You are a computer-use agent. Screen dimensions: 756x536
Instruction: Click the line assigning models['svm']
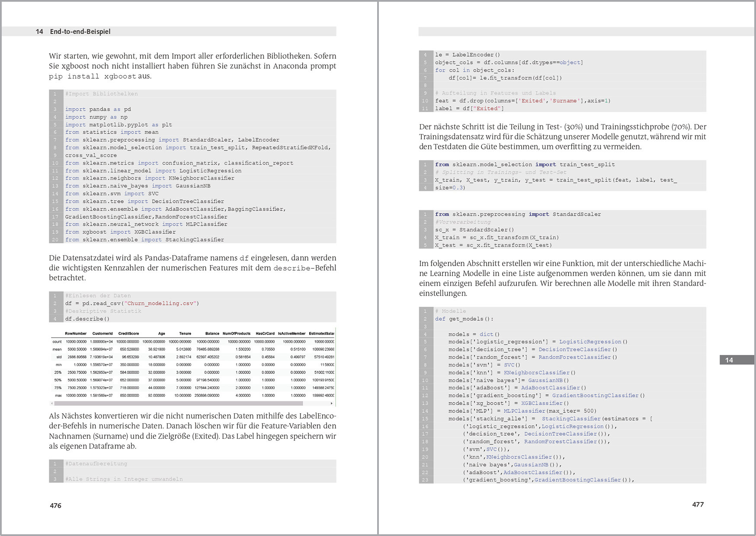click(x=484, y=365)
